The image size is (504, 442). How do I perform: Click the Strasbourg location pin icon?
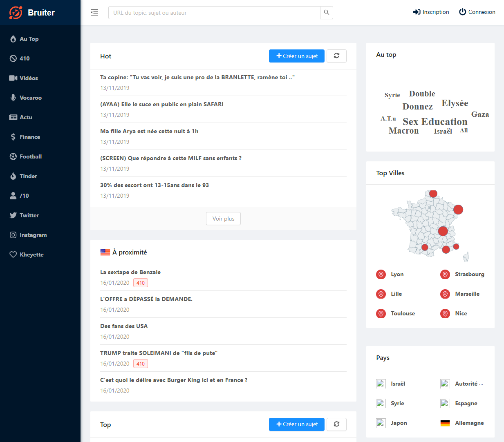click(445, 275)
